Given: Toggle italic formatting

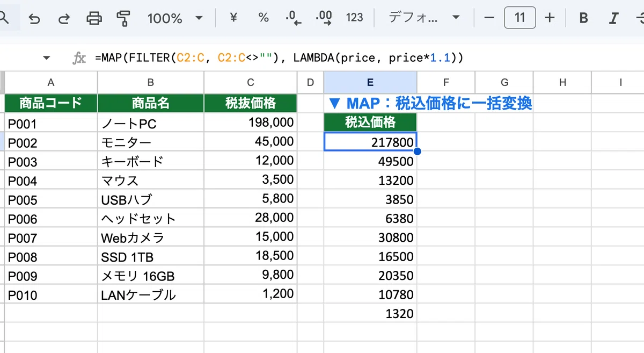Looking at the screenshot, I should [x=614, y=18].
